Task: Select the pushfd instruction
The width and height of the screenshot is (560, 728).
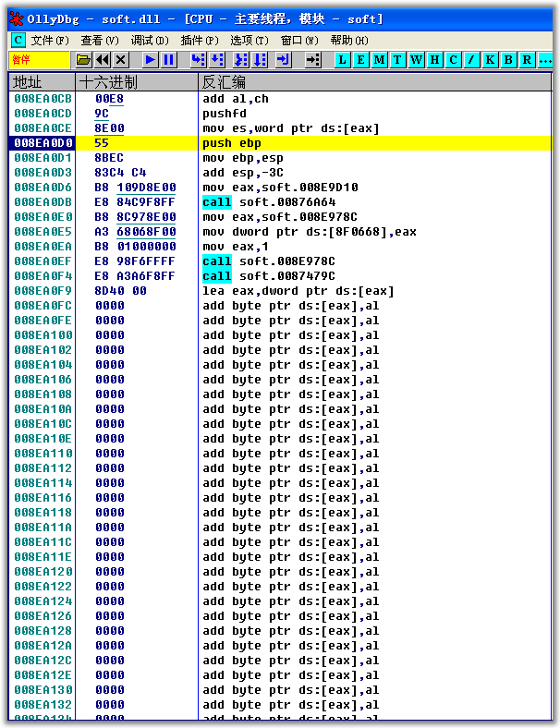Action: coord(225,114)
